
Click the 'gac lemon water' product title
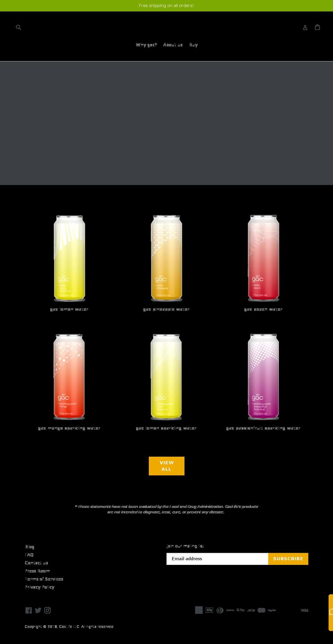(x=69, y=309)
